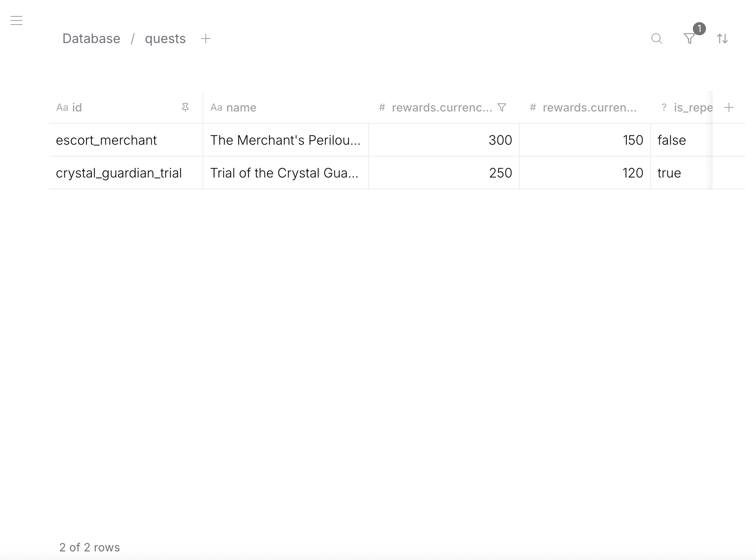Screen dimensions: 756x560
Task: Open the Database breadcrumb item
Action: coord(91,38)
